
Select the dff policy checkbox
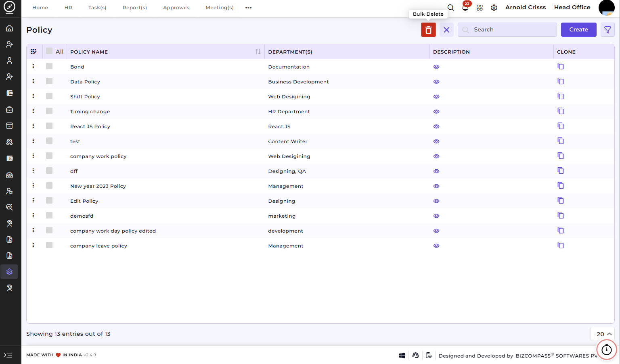(x=49, y=171)
